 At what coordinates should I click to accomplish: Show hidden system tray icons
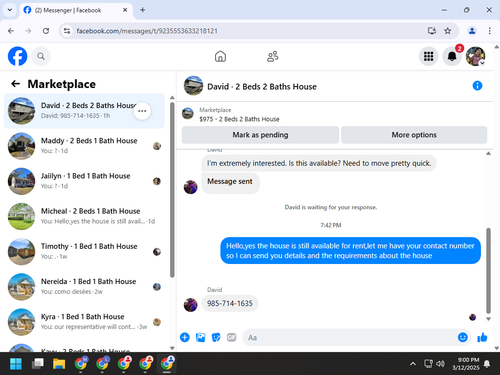tap(413, 364)
